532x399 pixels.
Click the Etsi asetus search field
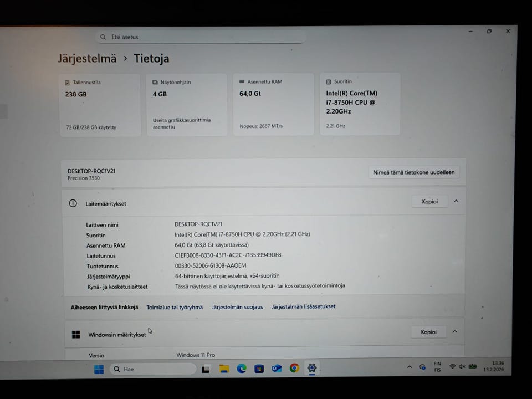pos(202,37)
